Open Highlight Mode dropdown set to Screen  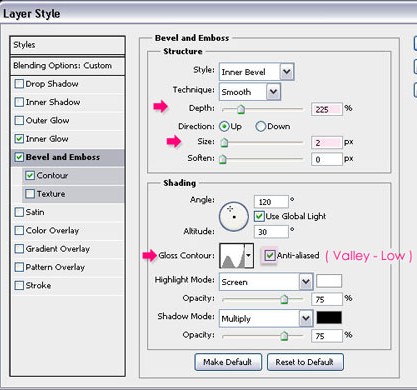point(266,282)
